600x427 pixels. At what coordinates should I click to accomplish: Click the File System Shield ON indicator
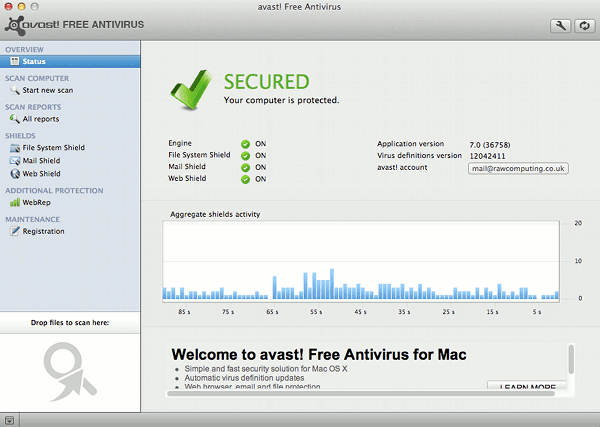click(245, 156)
